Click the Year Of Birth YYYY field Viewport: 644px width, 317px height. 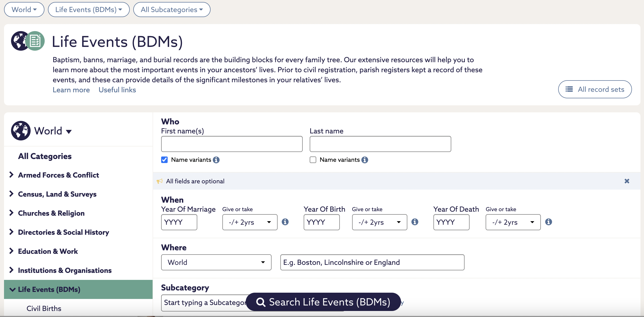pyautogui.click(x=321, y=222)
